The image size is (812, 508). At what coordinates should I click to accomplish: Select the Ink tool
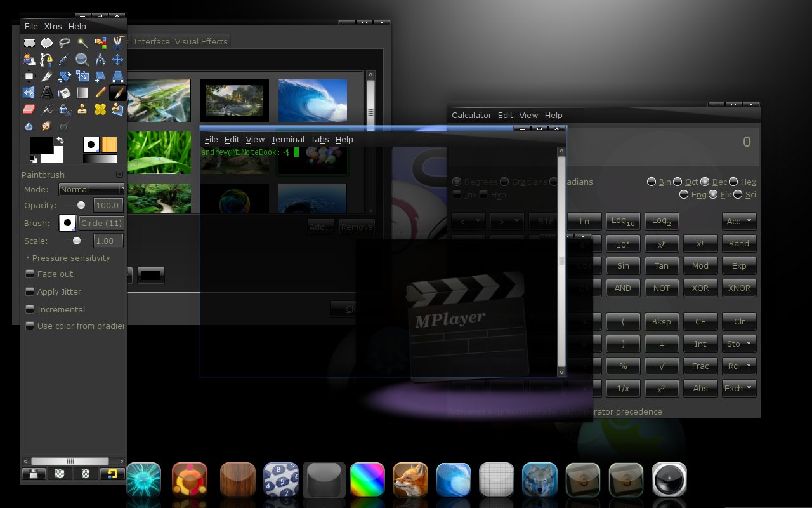[65, 109]
